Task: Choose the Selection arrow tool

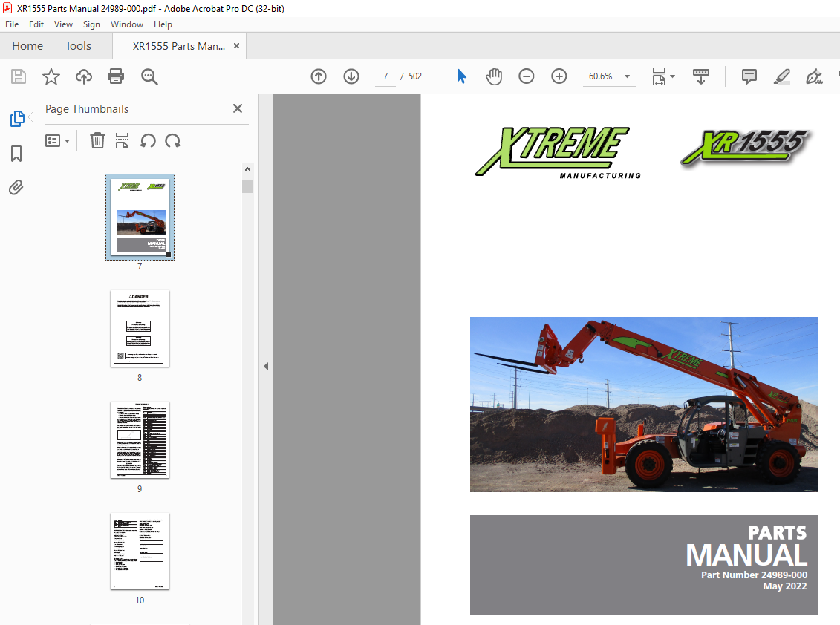Action: pos(461,76)
